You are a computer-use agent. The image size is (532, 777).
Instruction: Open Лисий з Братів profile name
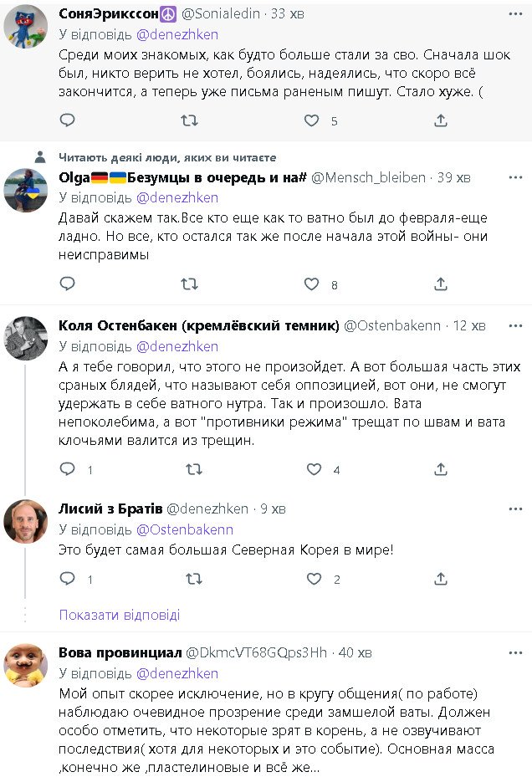click(x=110, y=509)
